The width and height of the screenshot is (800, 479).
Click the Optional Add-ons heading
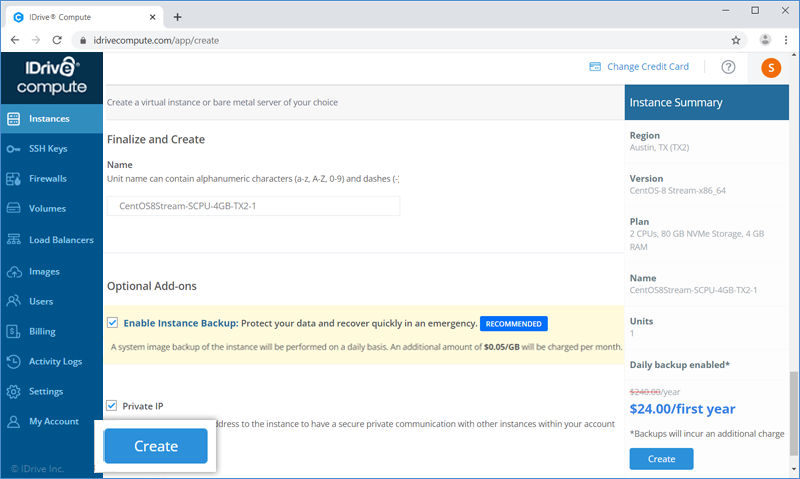click(152, 286)
